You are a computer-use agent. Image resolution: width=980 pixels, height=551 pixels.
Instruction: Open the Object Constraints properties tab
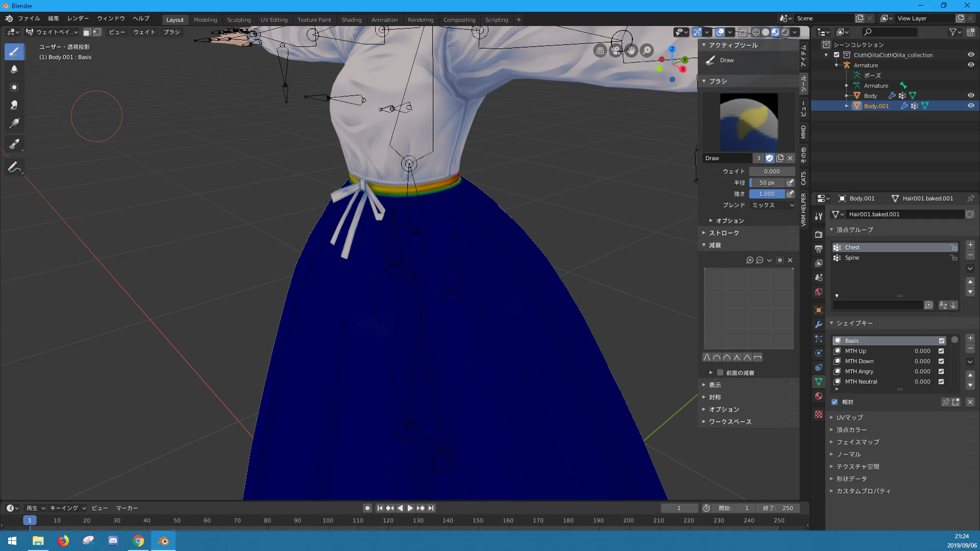(x=819, y=367)
